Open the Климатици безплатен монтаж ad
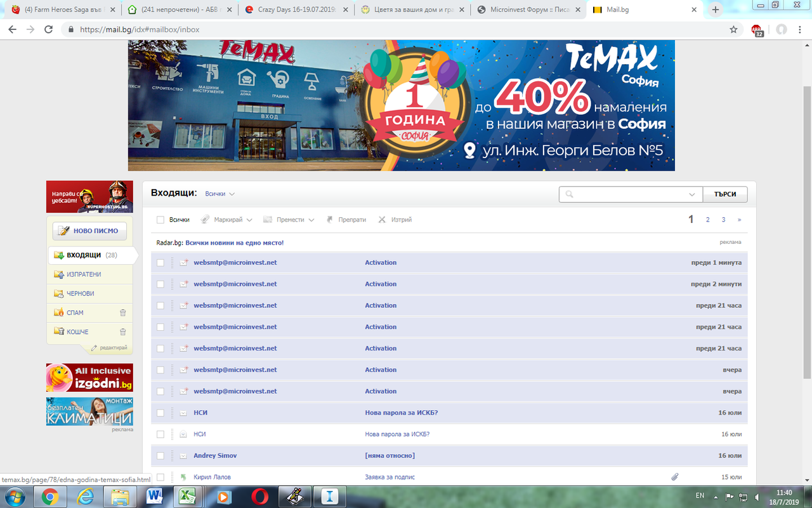812x508 pixels. pyautogui.click(x=89, y=411)
